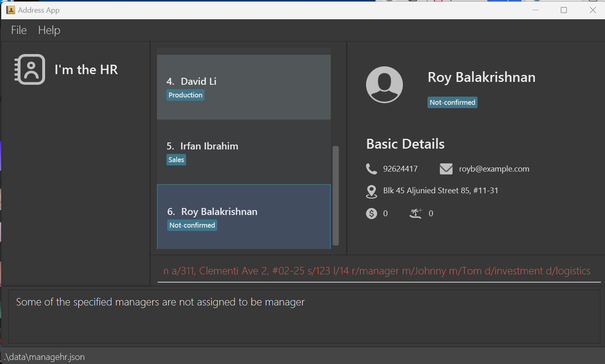Image resolution: width=605 pixels, height=364 pixels.
Task: Click the manager error message text
Action: point(160,302)
